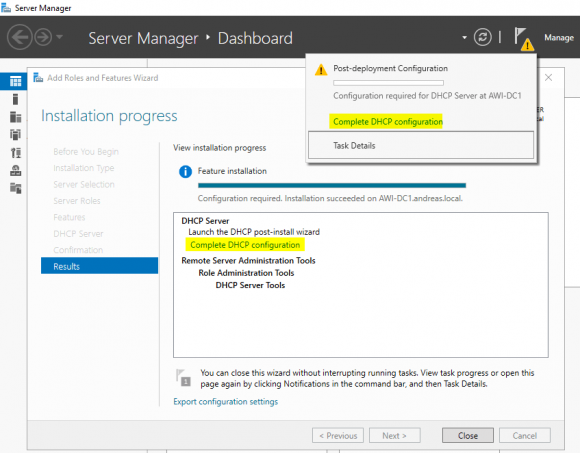Image resolution: width=580 pixels, height=453 pixels.
Task: Open the navigation history dropdown arrow
Action: click(x=60, y=37)
